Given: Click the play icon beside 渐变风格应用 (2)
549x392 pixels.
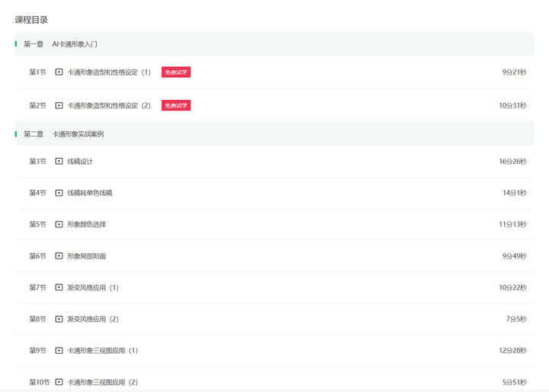Looking at the screenshot, I should click(x=59, y=319).
